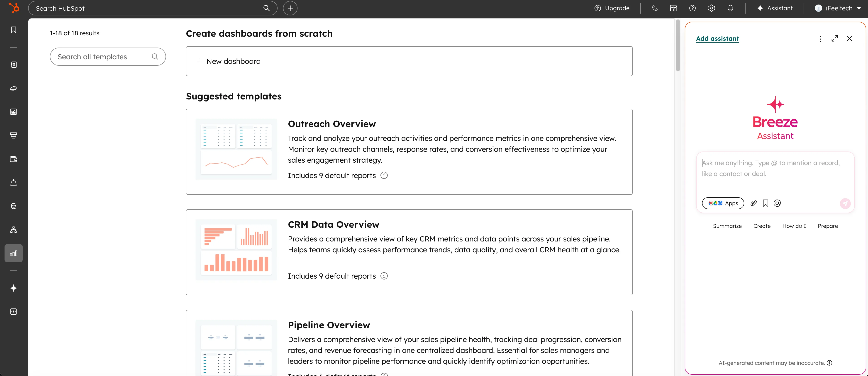Click the mention @ icon in assistant
The image size is (868, 376).
pyautogui.click(x=777, y=203)
